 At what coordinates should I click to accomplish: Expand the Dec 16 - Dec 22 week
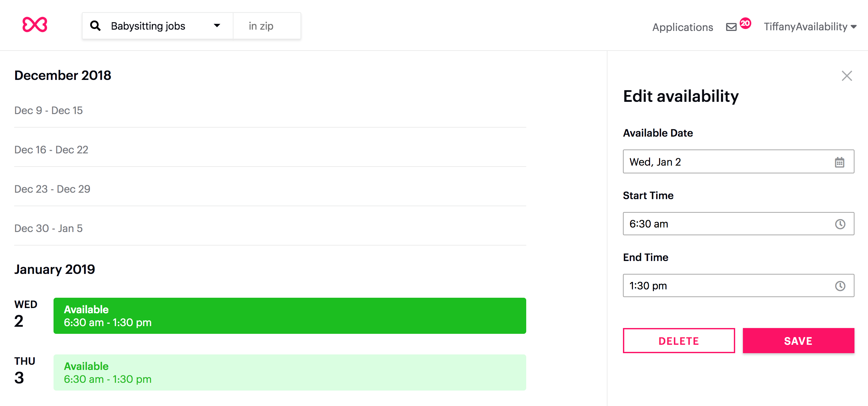coord(270,150)
